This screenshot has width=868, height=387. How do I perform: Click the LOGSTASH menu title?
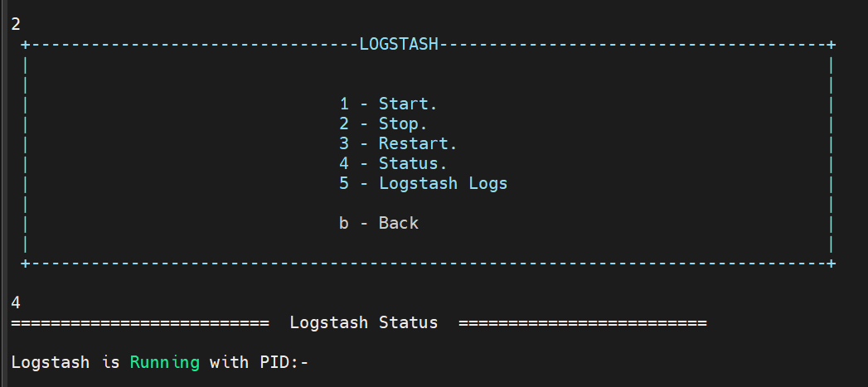tap(398, 44)
